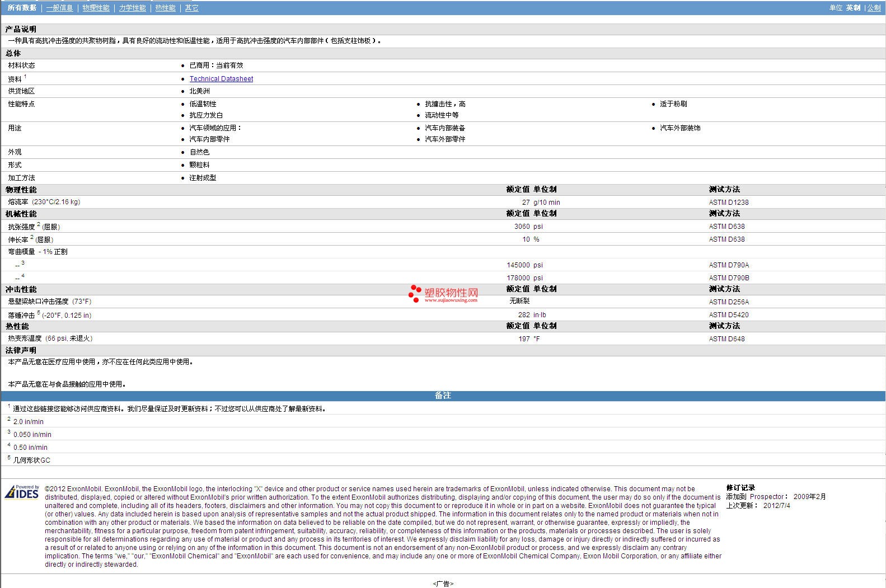
Task: Click the IDES Powered by logo
Action: click(22, 492)
